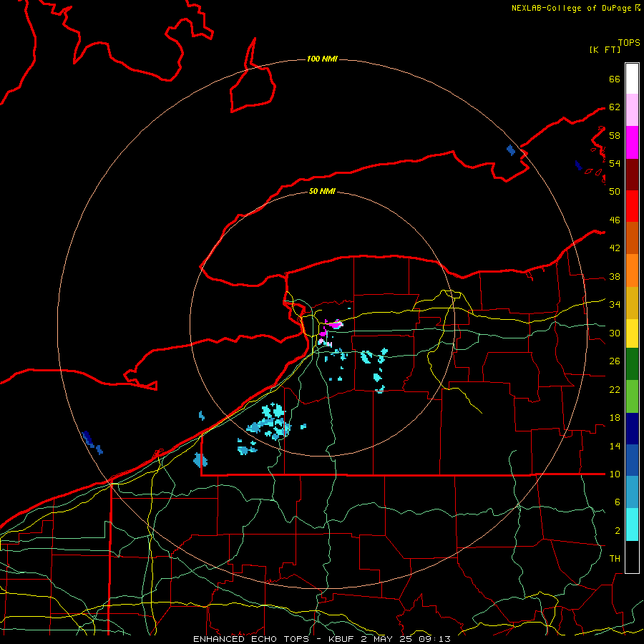This screenshot has width=644, height=644.
Task: Click the 2 legend value
Action: point(617,531)
